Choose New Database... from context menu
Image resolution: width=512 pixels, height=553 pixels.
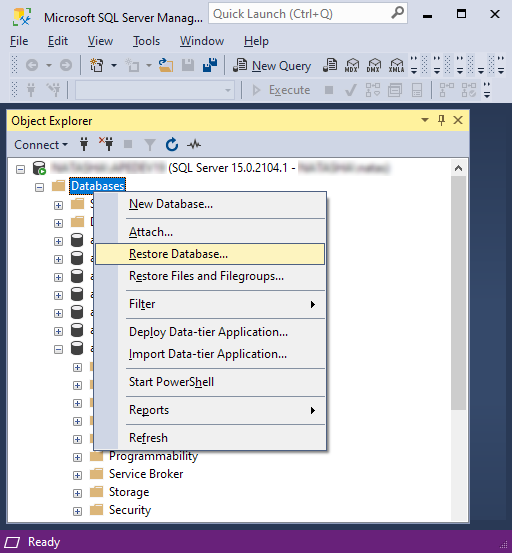tap(210, 204)
